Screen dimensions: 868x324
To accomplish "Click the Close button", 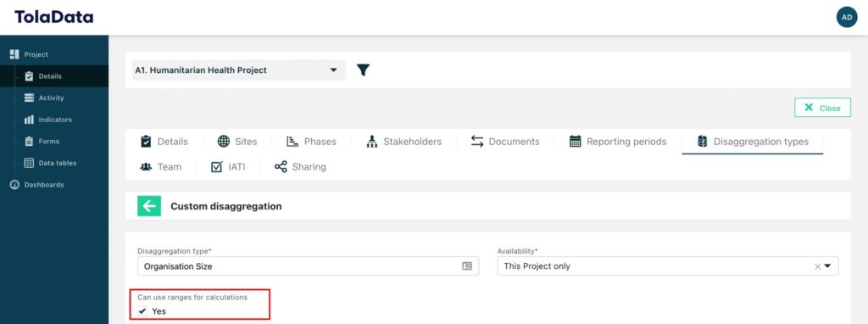I will pyautogui.click(x=822, y=108).
